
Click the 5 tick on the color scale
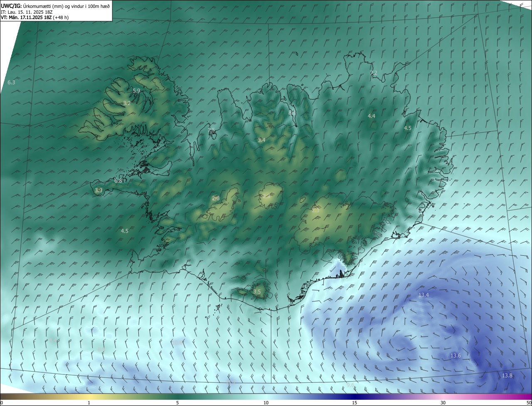pos(177,403)
